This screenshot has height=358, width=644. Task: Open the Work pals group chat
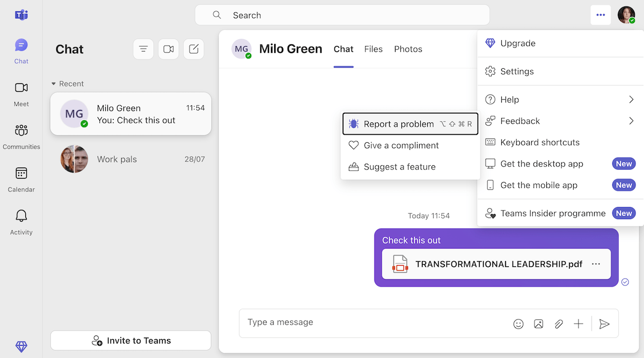(x=131, y=159)
